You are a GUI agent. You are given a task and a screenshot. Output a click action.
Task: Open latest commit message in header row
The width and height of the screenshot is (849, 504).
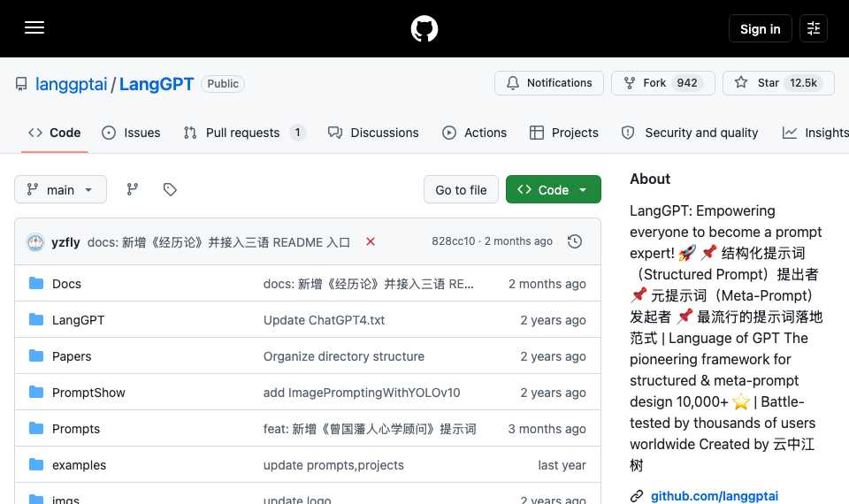[218, 242]
